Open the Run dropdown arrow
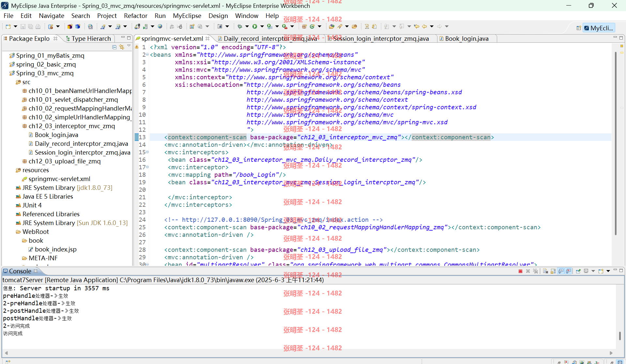The width and height of the screenshot is (626, 364). (262, 26)
